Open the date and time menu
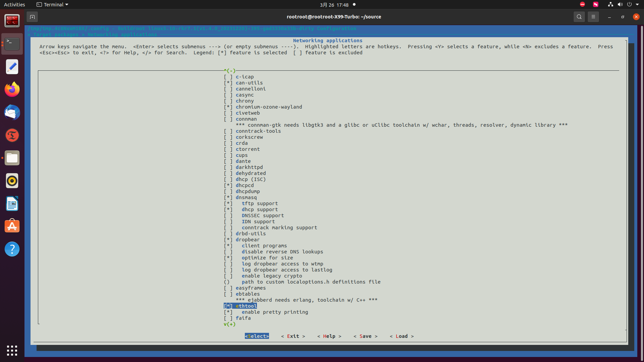The width and height of the screenshot is (644, 362). click(334, 5)
